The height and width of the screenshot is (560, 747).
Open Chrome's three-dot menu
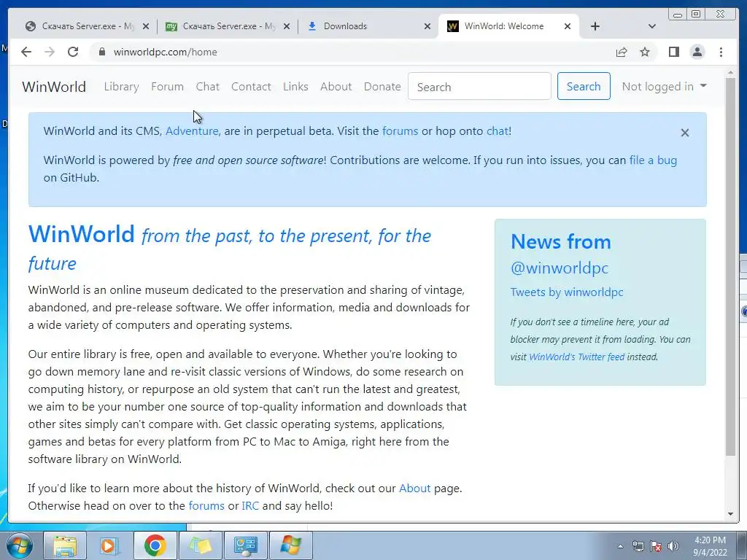coord(721,52)
